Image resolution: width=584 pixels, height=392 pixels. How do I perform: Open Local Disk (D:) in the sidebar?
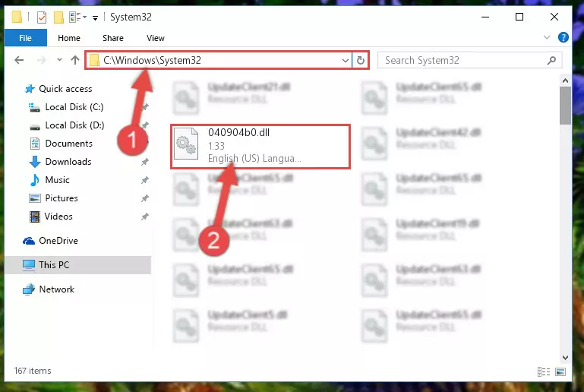point(74,125)
